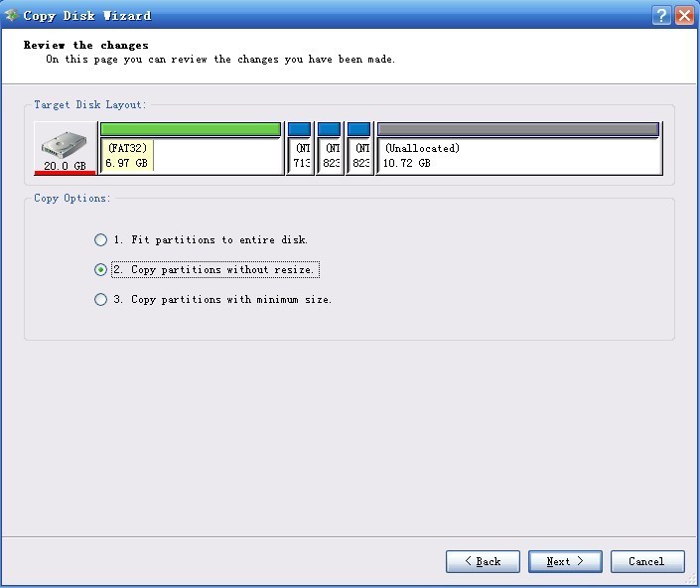Close the Copy Disk Wizard window

click(684, 15)
